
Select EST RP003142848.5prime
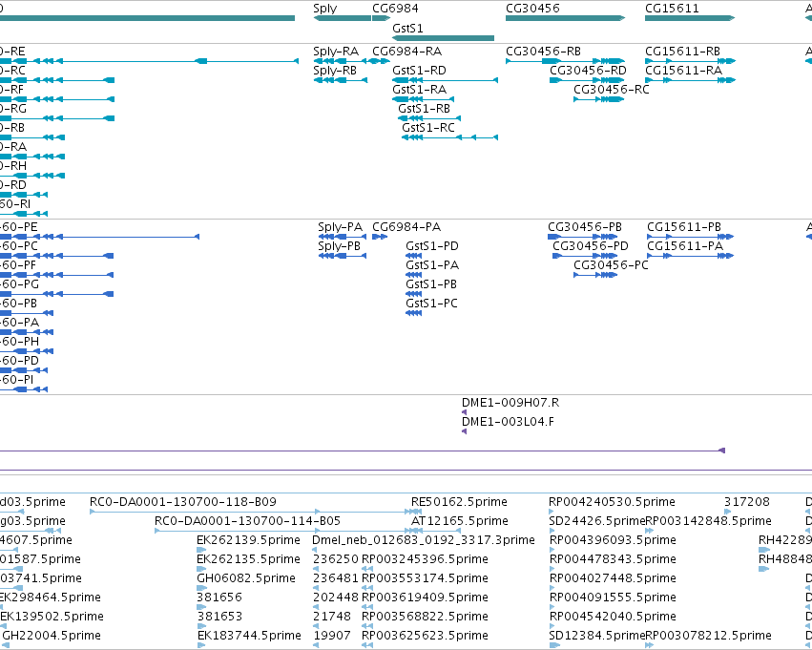[708, 521]
